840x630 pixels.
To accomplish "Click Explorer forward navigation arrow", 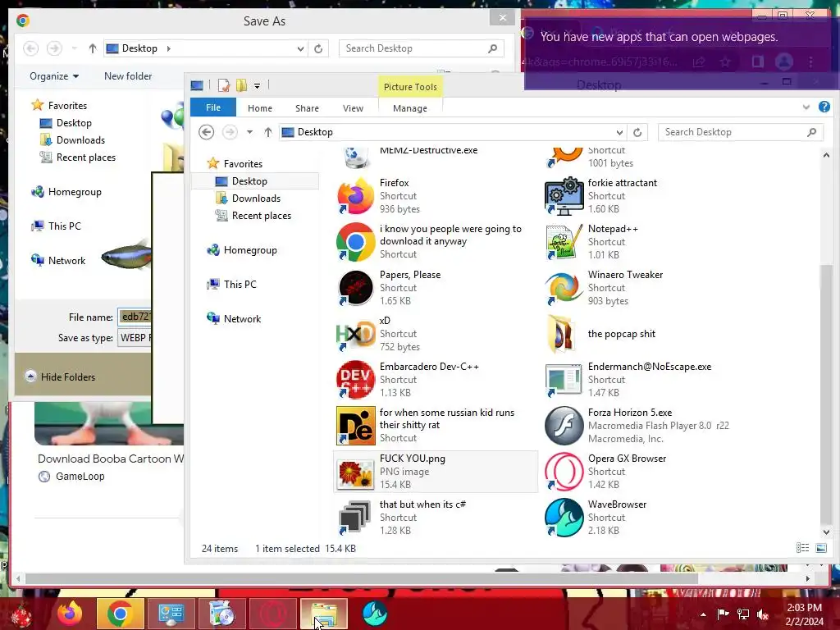I will (230, 132).
